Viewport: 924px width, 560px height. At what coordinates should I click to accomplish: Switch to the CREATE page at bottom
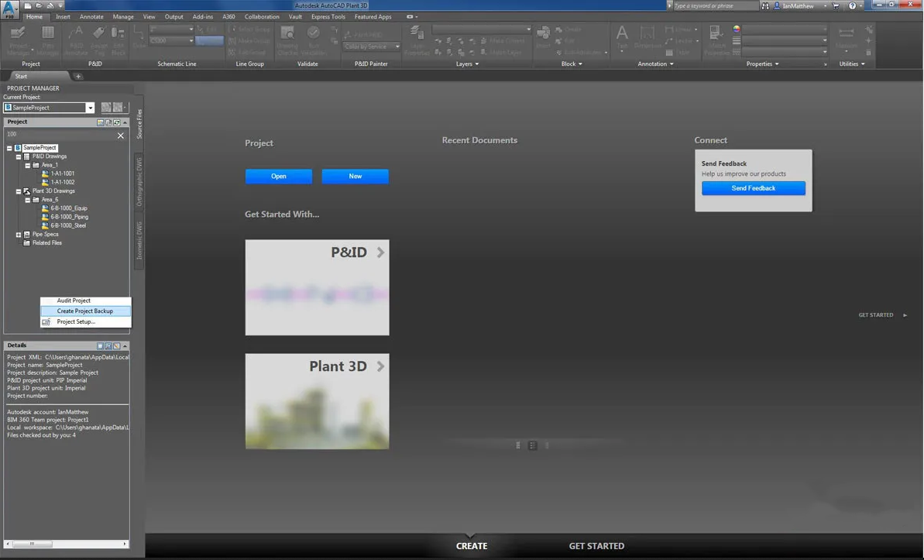click(x=472, y=546)
